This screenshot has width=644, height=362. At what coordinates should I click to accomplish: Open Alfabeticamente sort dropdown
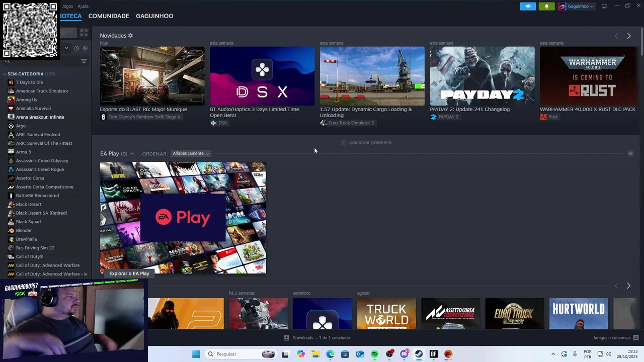190,154
